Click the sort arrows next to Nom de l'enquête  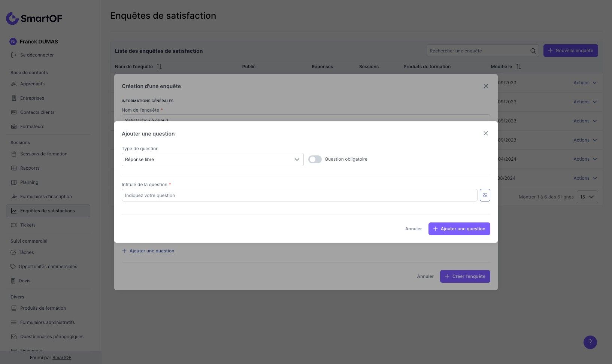pos(159,67)
